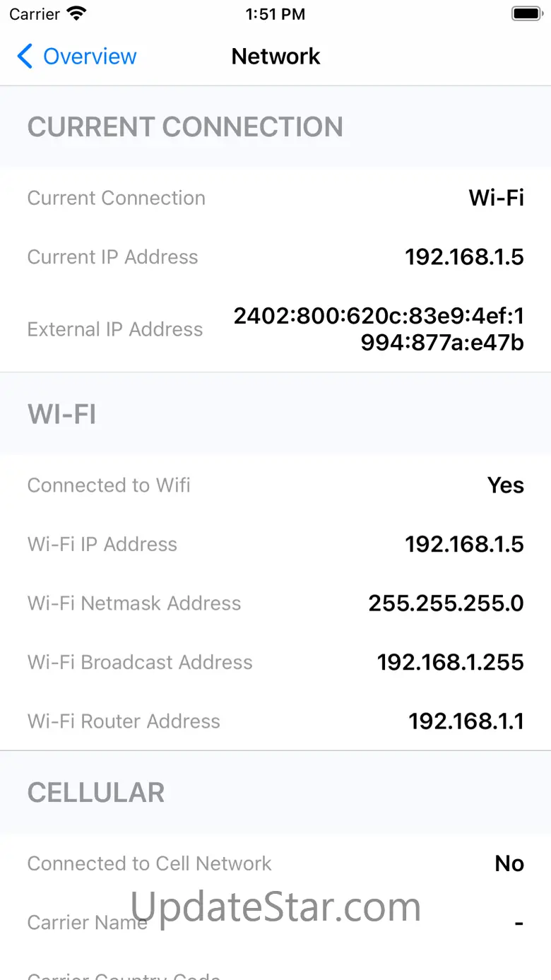Tap the back chevron arrow icon
551x980 pixels.
25,57
